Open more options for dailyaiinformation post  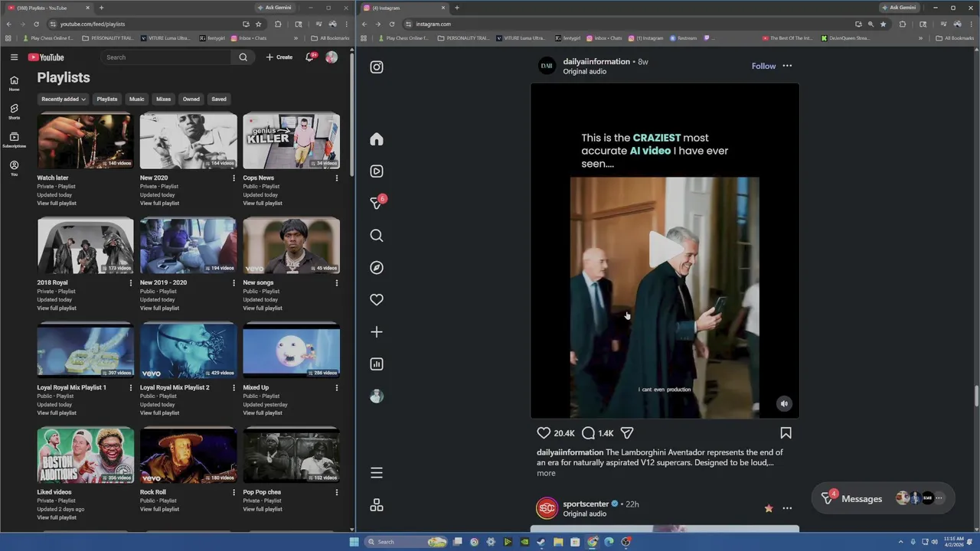click(787, 66)
